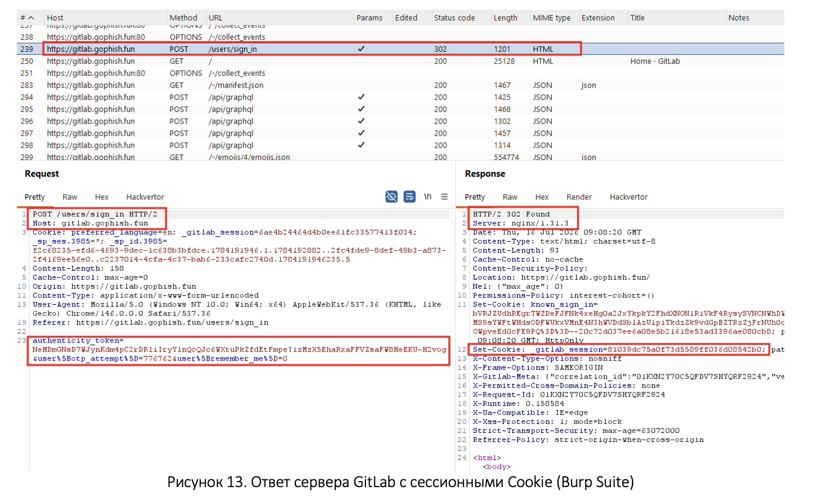
Task: Switch Response view to Raw tab
Action: coord(510,197)
